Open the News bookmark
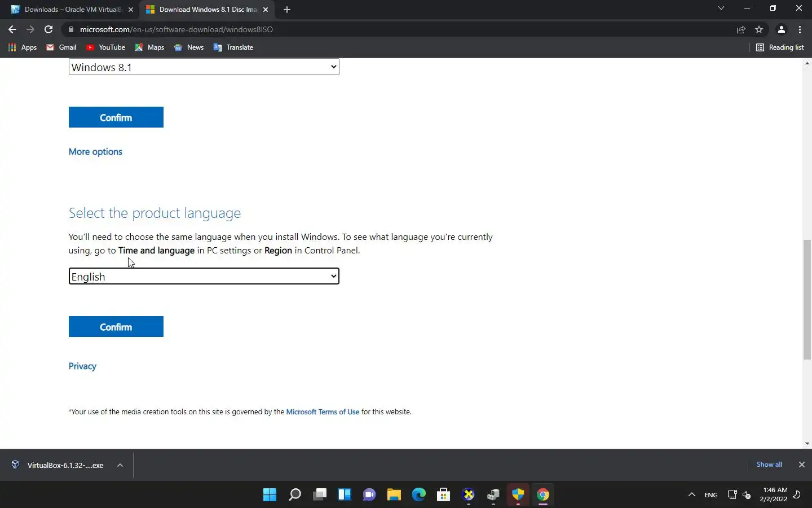 pos(189,47)
